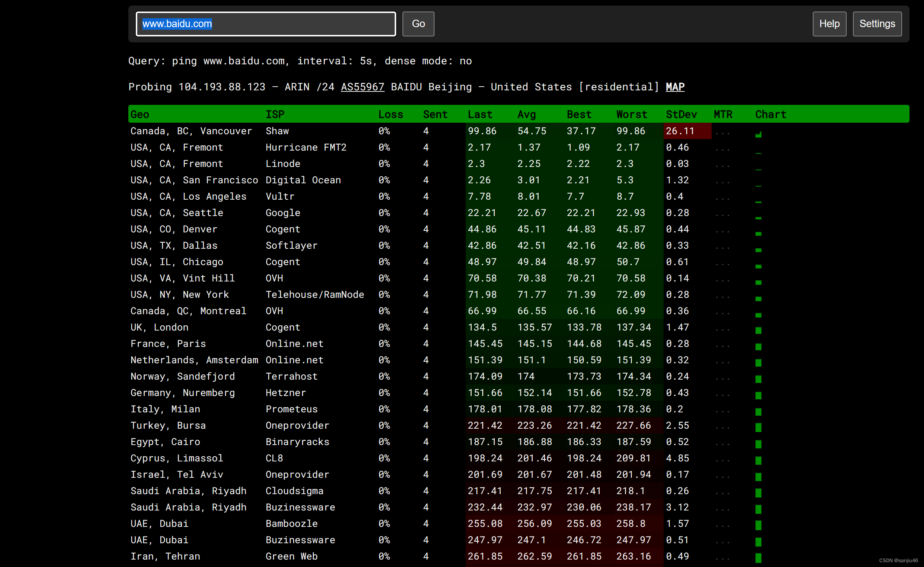Select the 'Canada, BC, Vancouver' geo cell
Viewport: 924px width, 567px height.
click(191, 131)
